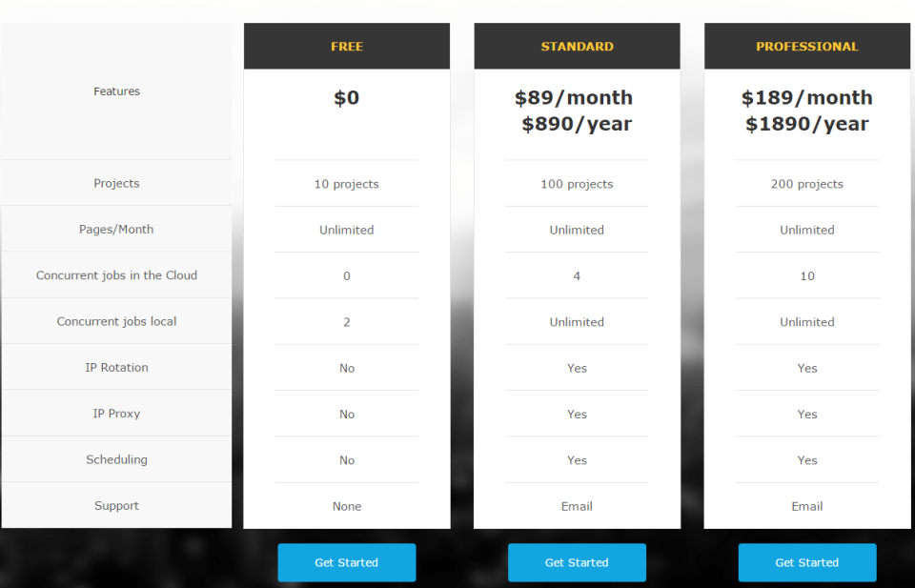Select the Pages/Month feature label
Viewport: 915px width, 588px height.
coord(116,229)
